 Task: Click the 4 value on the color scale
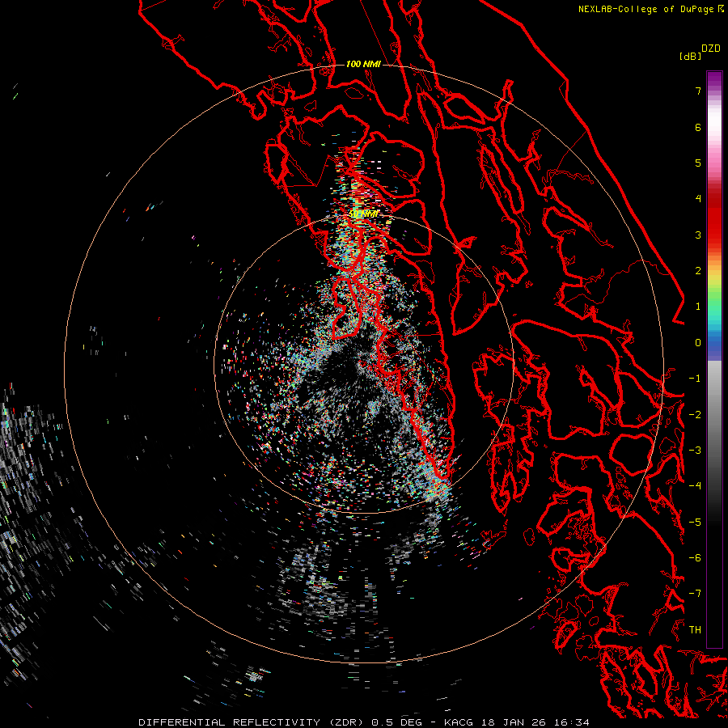pos(698,199)
